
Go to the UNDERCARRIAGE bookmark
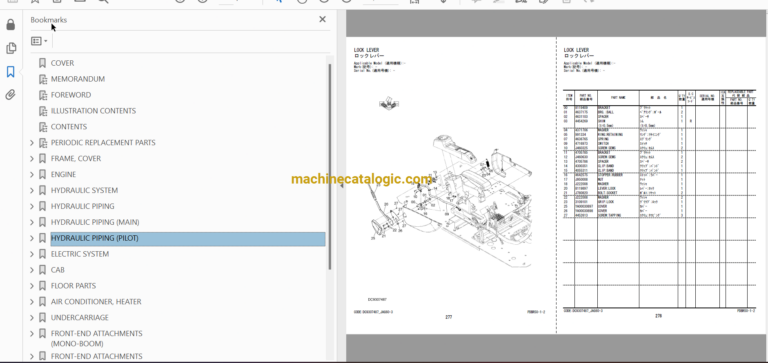tap(80, 318)
